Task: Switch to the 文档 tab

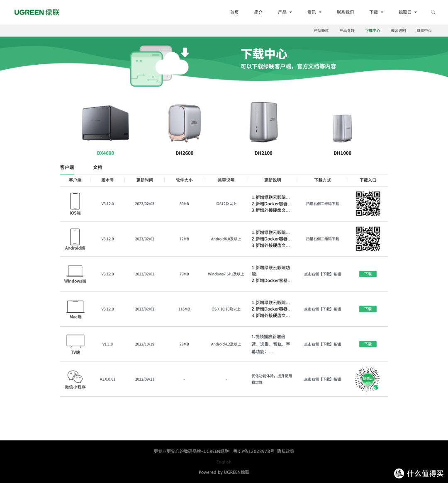Action: coord(97,167)
